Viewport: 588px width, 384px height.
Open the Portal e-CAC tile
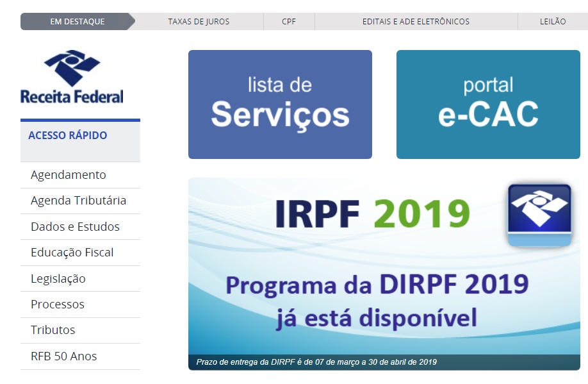click(488, 104)
